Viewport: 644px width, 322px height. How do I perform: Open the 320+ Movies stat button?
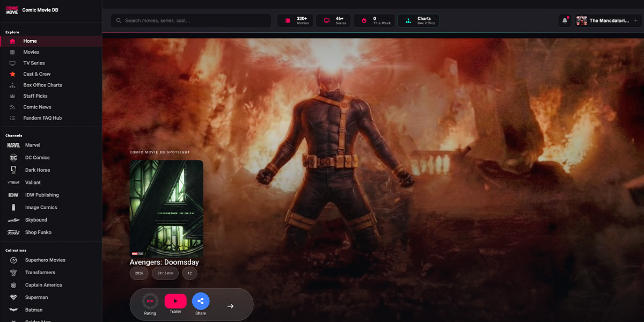295,20
